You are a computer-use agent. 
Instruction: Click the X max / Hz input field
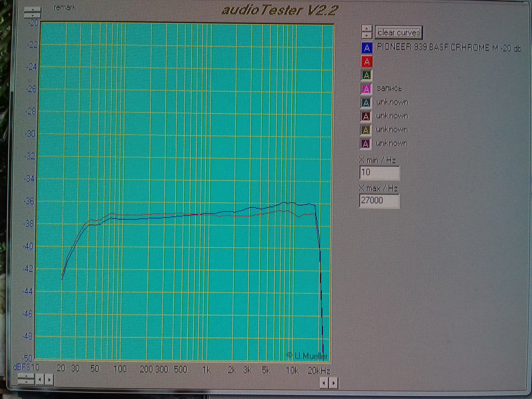point(379,201)
